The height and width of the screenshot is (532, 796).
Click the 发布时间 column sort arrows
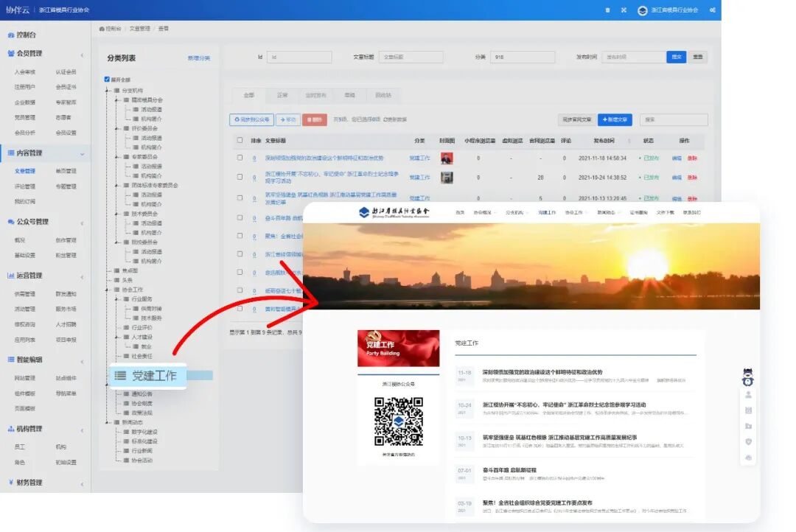click(629, 141)
